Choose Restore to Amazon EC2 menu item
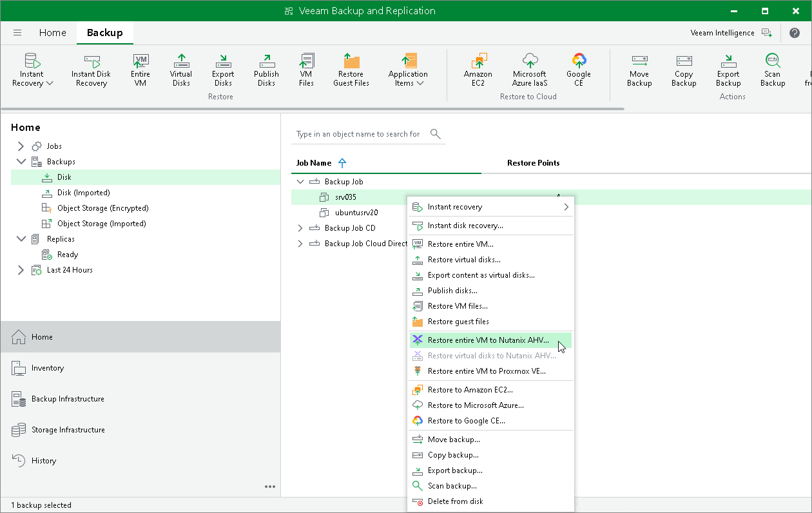Image resolution: width=812 pixels, height=513 pixels. (490, 390)
